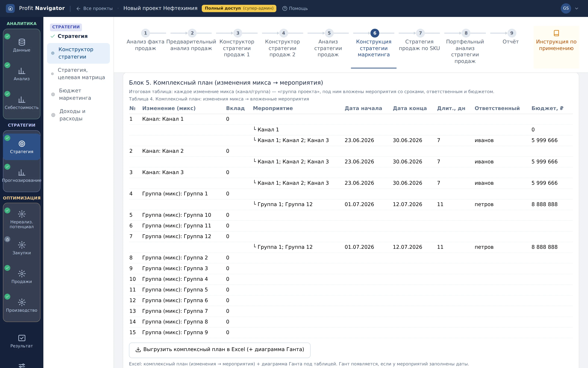Expand the user account dropdown chevron
The width and height of the screenshot is (588, 368).
577,8
